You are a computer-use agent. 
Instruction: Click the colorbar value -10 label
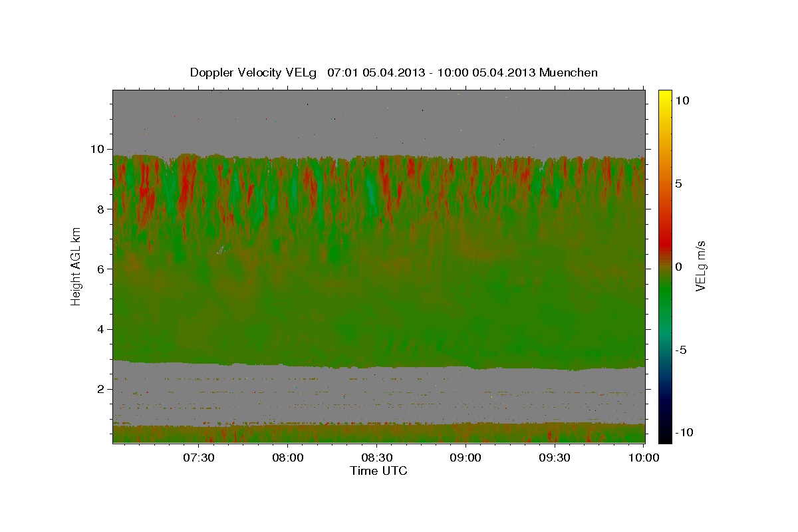[684, 432]
